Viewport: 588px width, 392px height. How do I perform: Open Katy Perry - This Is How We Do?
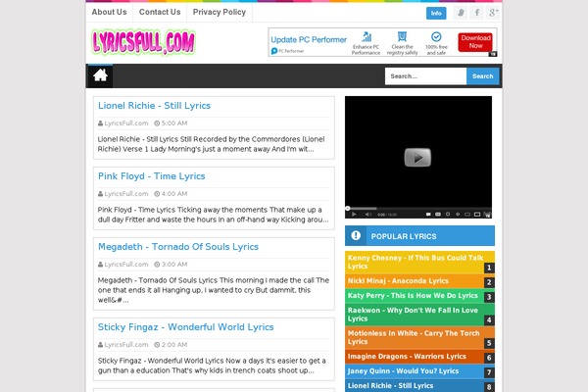(x=413, y=296)
